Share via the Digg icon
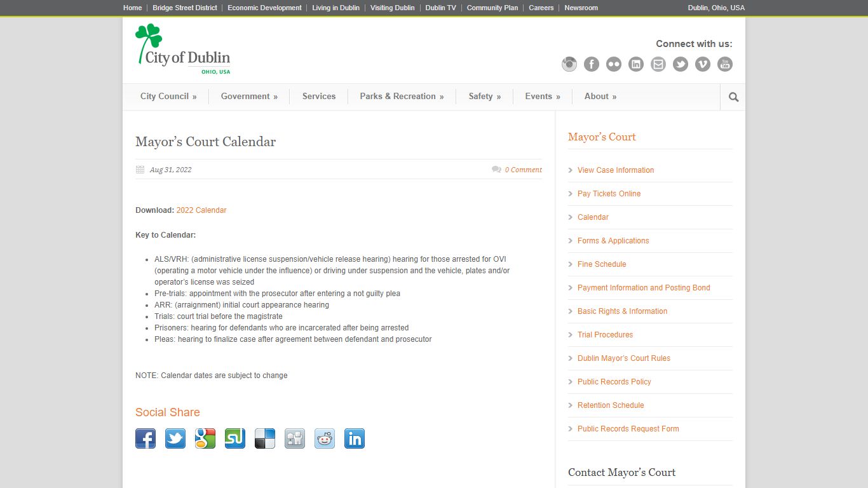The width and height of the screenshot is (868, 488). (x=295, y=438)
